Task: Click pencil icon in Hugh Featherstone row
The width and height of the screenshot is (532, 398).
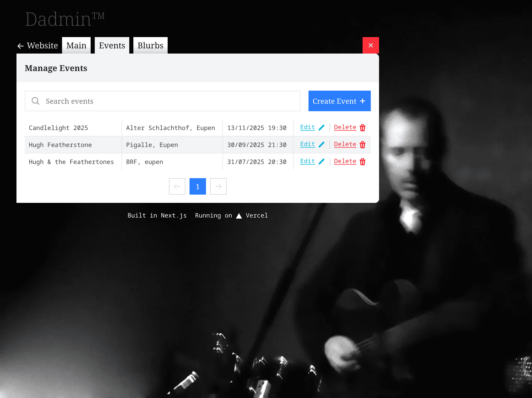Action: pos(321,145)
